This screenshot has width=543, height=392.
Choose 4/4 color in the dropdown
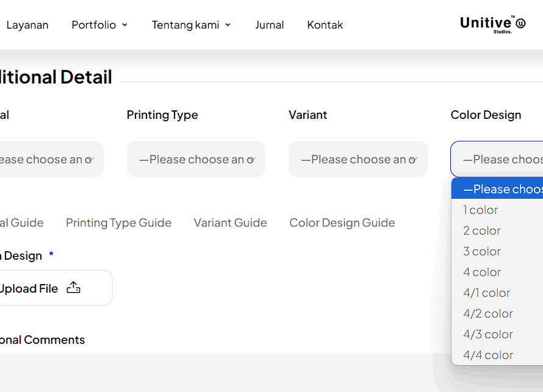488,355
